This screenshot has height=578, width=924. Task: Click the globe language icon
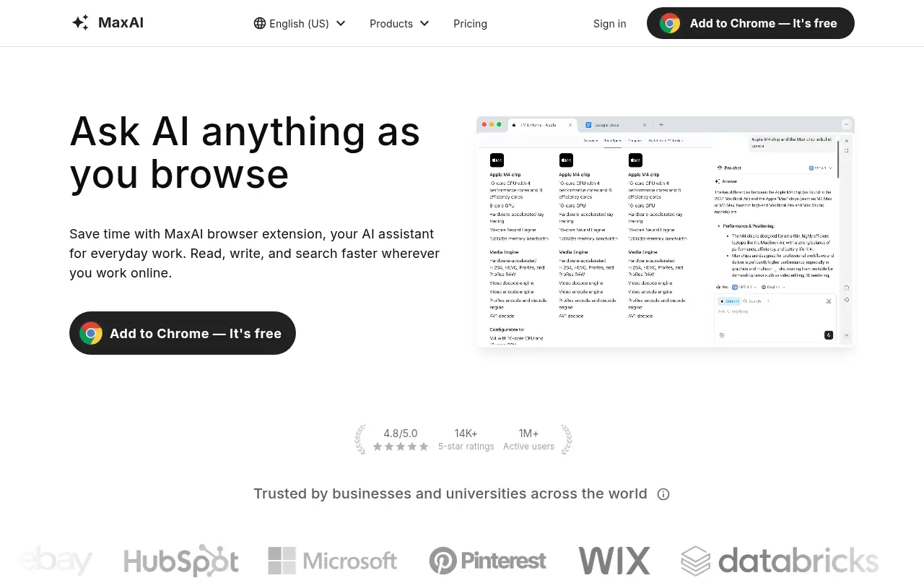[x=260, y=23]
